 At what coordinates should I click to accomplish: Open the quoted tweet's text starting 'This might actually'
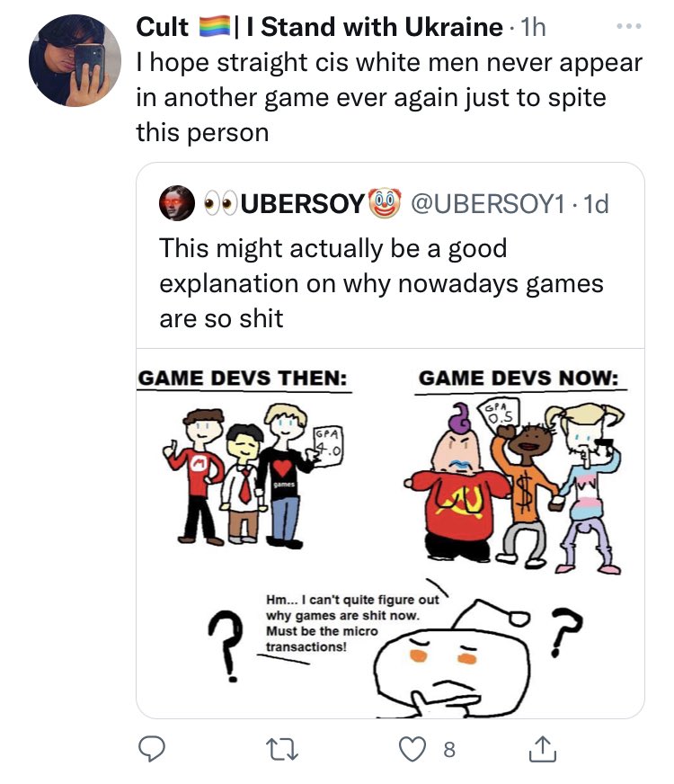point(381,283)
